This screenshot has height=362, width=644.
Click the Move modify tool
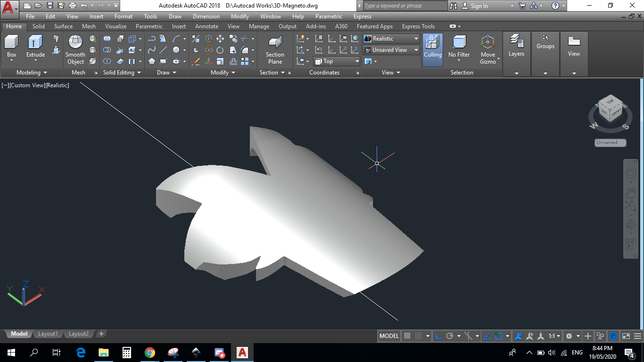coord(220,39)
